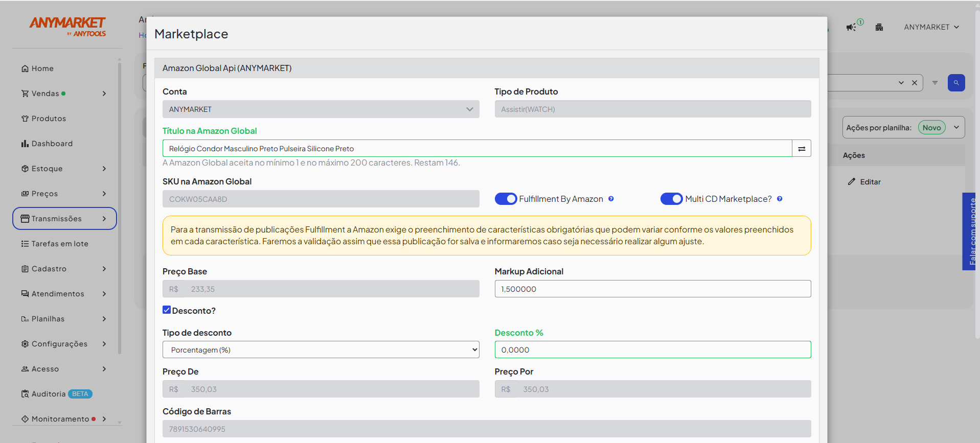Image resolution: width=980 pixels, height=443 pixels.
Task: Expand the Planilhas submenu chevron
Action: tap(104, 319)
